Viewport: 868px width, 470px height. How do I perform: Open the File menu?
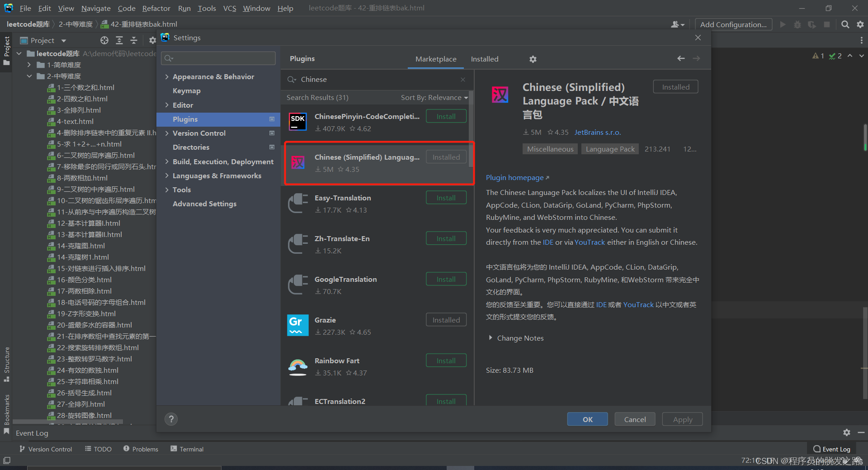25,8
